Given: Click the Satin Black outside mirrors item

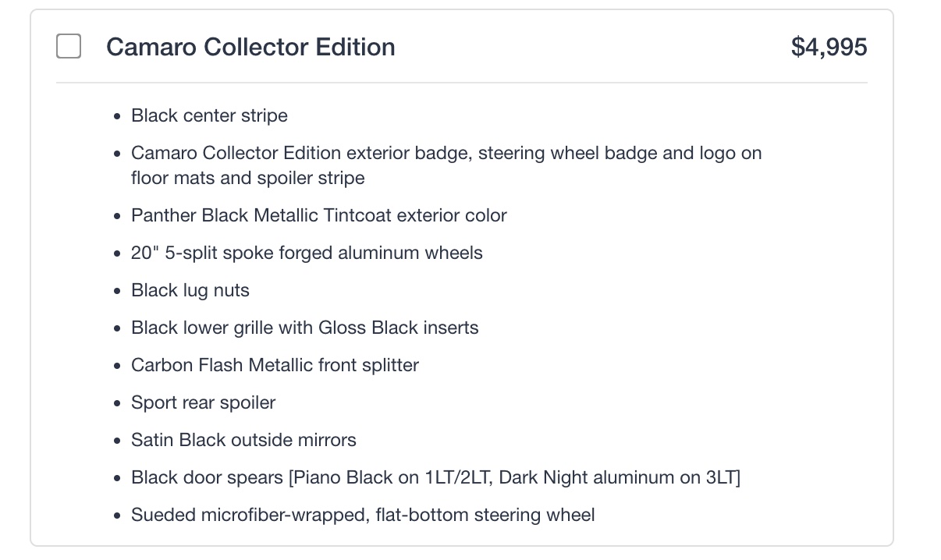Looking at the screenshot, I should click(x=243, y=440).
